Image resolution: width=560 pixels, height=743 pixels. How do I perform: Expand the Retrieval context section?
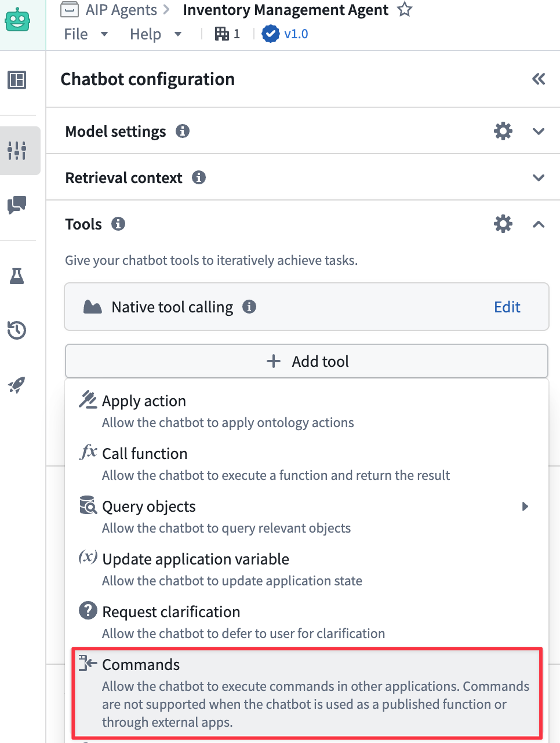[539, 177]
